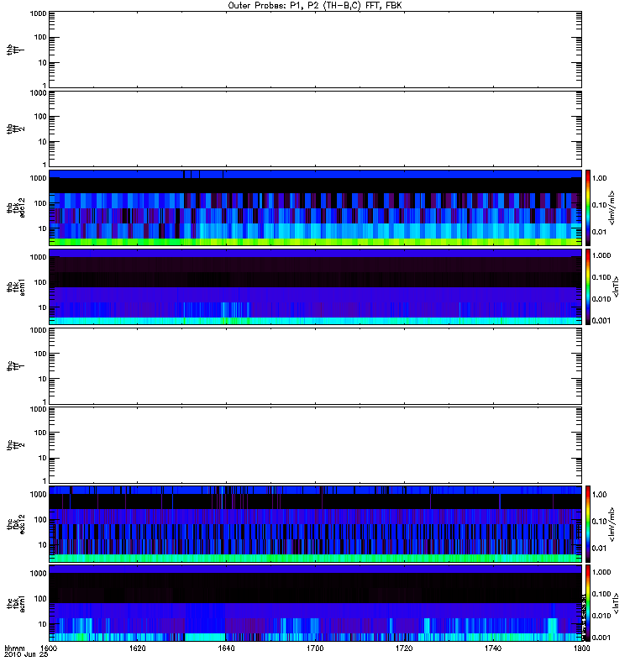
Task: Click the 0.001 tick on thb scm1 color bar
Action: click(601, 321)
